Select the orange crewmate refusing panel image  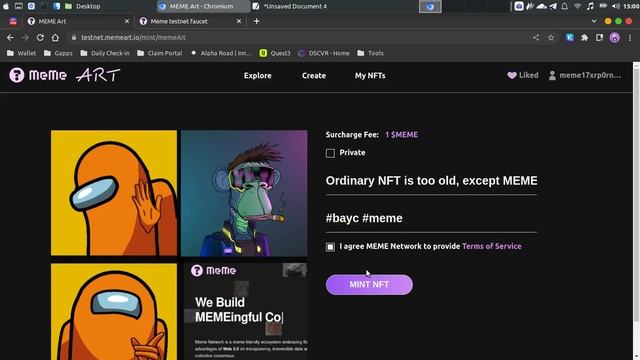pos(114,193)
